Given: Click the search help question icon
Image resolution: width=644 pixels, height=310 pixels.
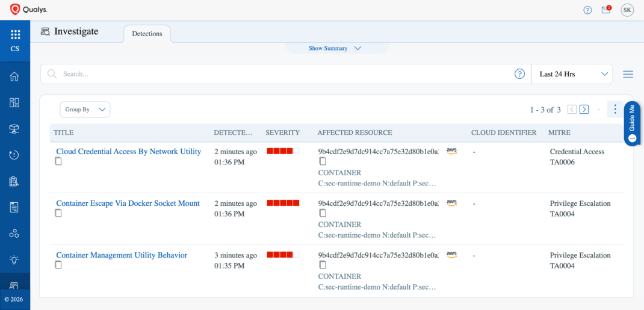Looking at the screenshot, I should (519, 74).
